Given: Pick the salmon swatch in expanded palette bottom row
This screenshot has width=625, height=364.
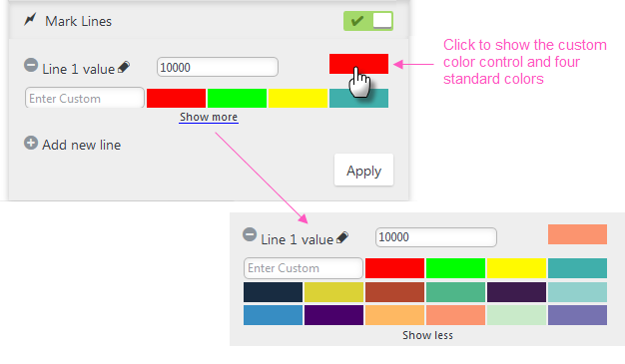Looking at the screenshot, I should [455, 315].
